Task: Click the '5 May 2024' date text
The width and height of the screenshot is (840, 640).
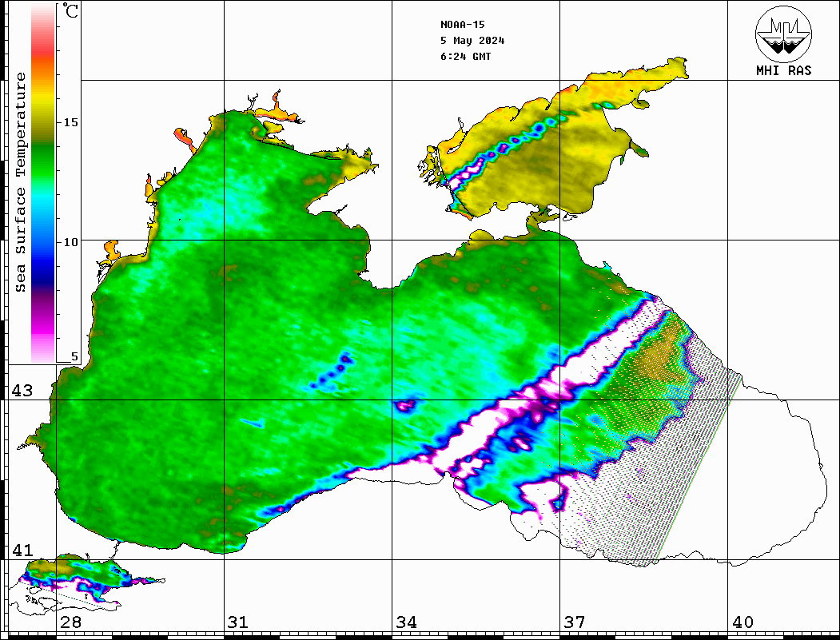Action: [472, 41]
